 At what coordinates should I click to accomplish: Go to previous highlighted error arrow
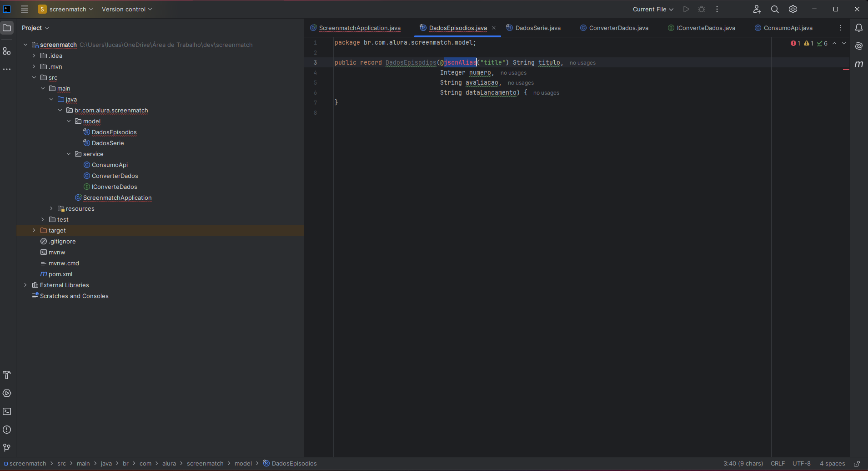point(834,43)
